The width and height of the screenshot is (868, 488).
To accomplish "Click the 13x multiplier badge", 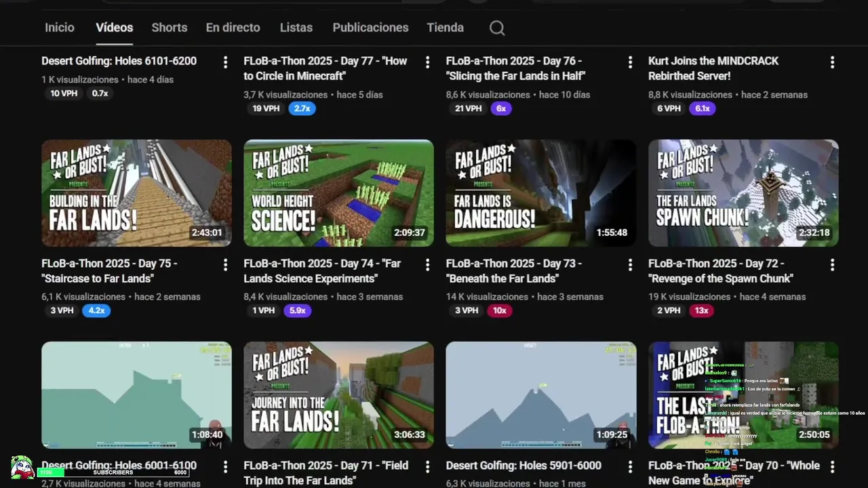I will click(x=702, y=310).
